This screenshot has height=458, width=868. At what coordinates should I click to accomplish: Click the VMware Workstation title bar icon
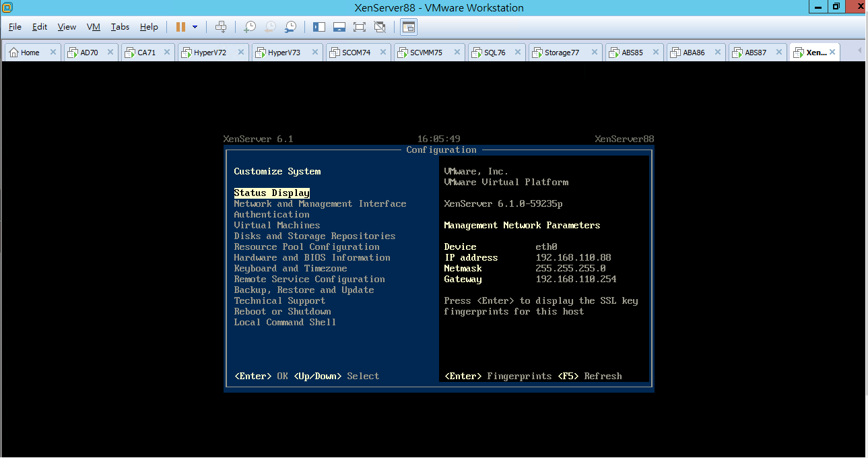tap(7, 7)
